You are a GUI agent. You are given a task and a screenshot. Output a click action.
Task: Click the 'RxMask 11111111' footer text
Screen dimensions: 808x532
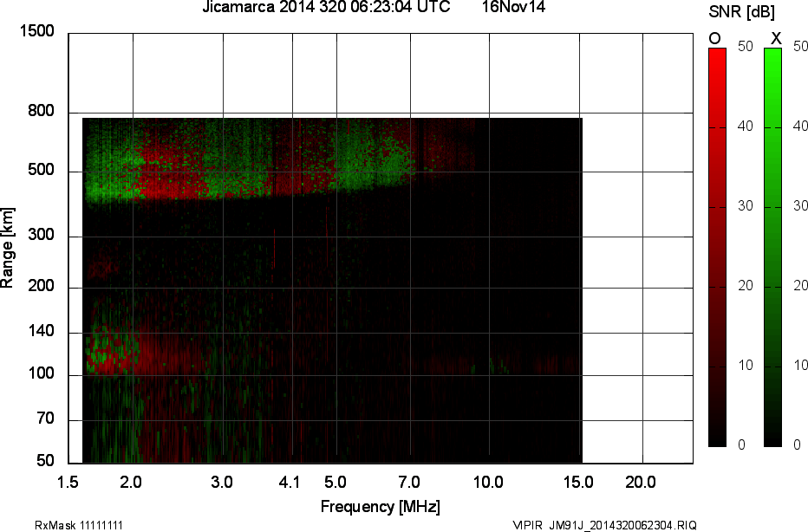(79, 525)
